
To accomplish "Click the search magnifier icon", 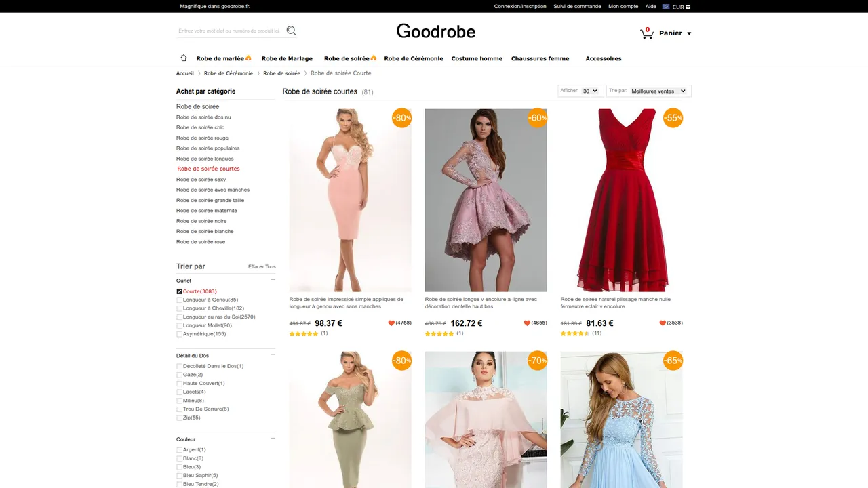I will pos(292,30).
